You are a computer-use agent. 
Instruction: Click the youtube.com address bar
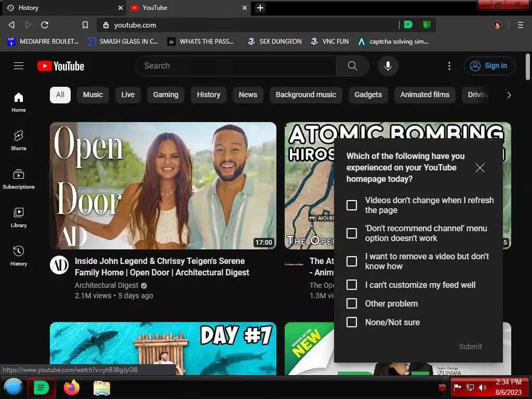click(248, 25)
